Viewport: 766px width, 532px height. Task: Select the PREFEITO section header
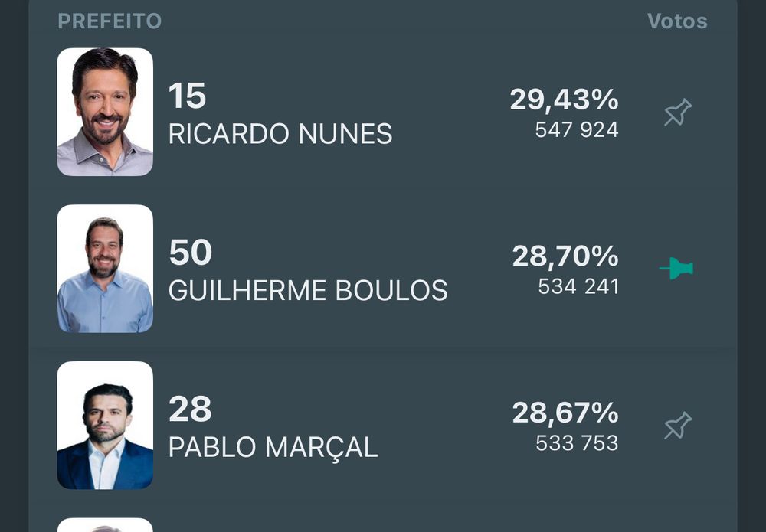(110, 21)
